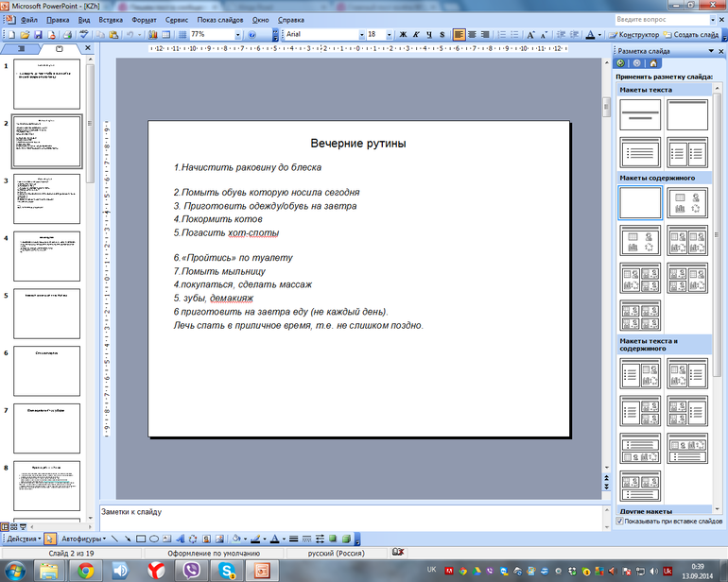Select the Line drawing tool
Screen dimensions: 728x582
[114, 538]
